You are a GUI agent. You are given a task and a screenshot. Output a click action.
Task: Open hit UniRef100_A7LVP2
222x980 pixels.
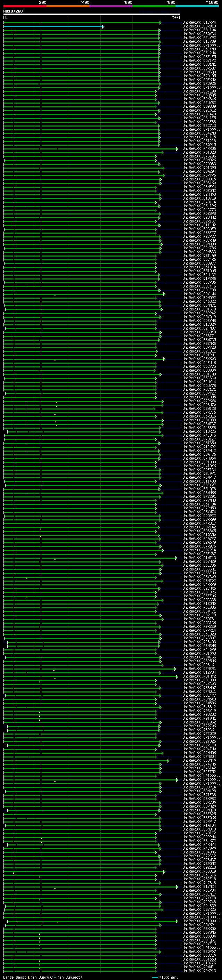tap(199, 38)
